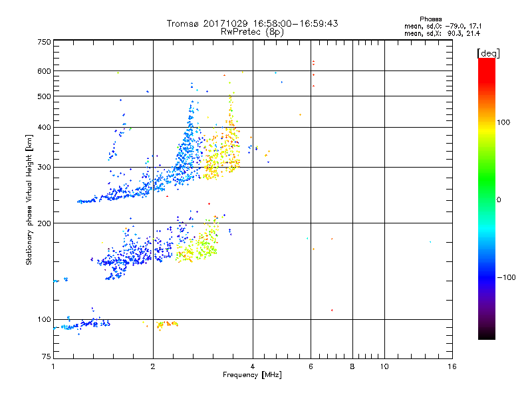Click the colorbar label '0'
532x399 pixels.
tap(499, 199)
